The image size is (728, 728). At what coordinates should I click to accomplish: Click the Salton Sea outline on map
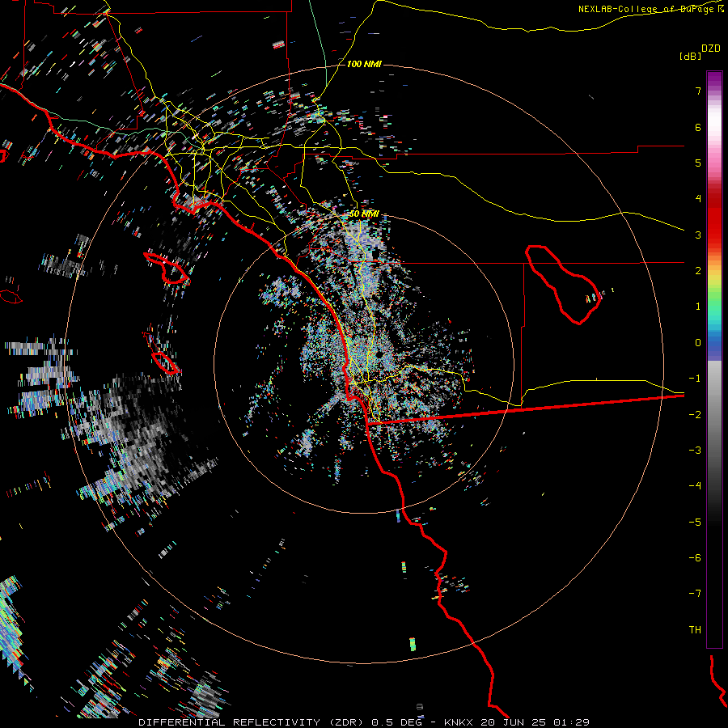pos(563,284)
